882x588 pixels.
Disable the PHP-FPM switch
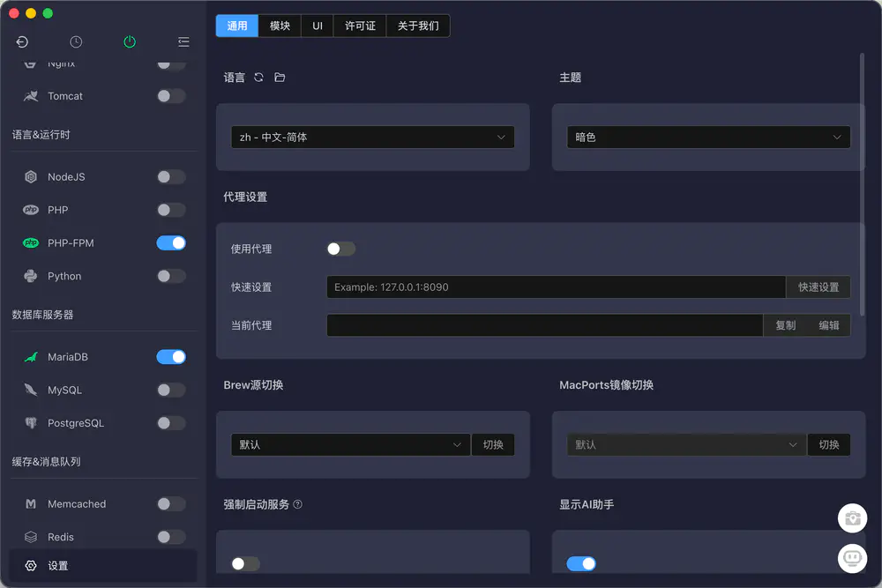pyautogui.click(x=171, y=242)
